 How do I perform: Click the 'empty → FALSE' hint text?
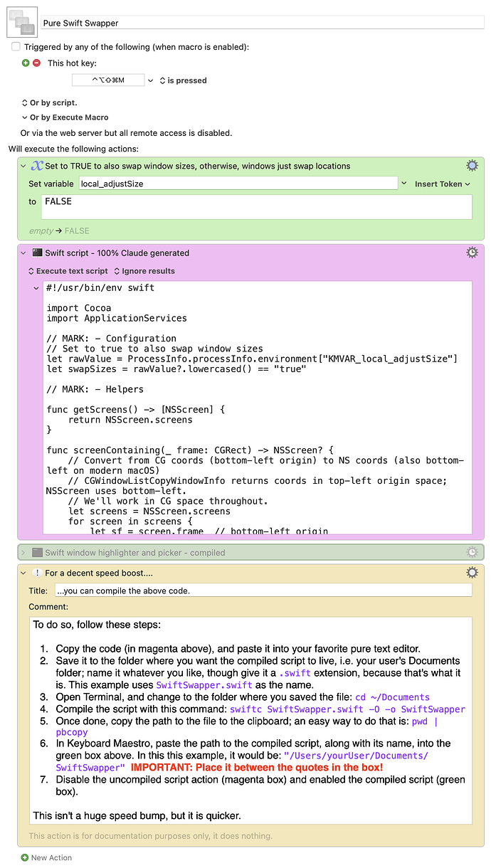click(59, 231)
